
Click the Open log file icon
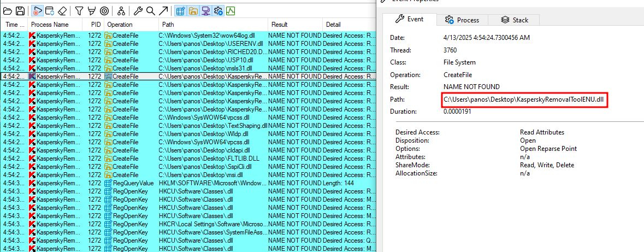[8, 11]
